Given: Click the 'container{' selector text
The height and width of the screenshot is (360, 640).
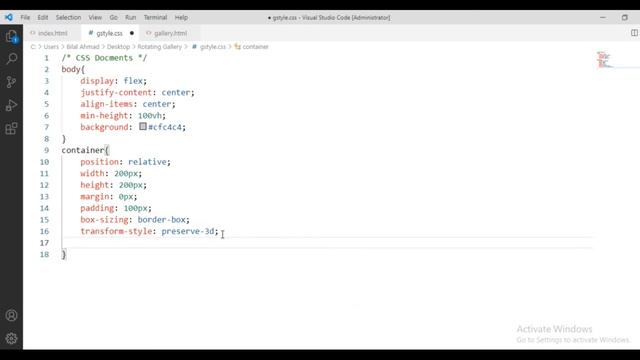Looking at the screenshot, I should click(85, 150).
